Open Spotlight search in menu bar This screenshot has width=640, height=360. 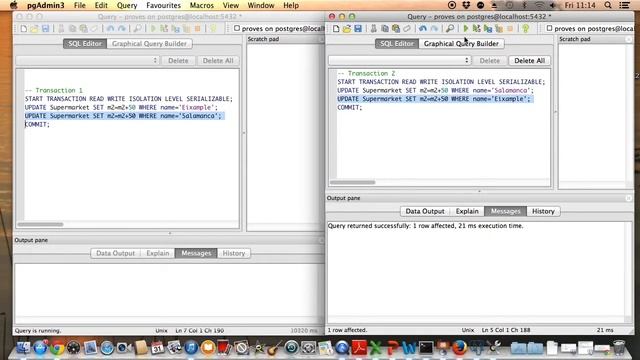pyautogui.click(x=608, y=5)
